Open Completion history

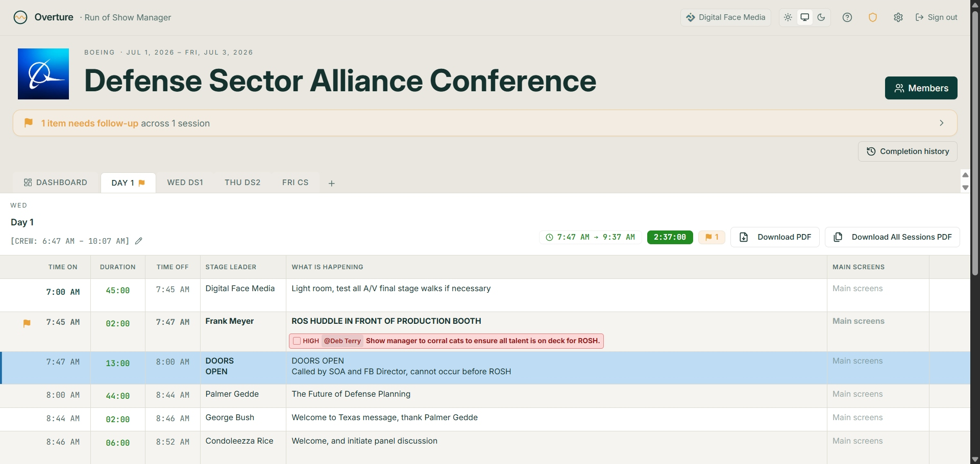[908, 151]
